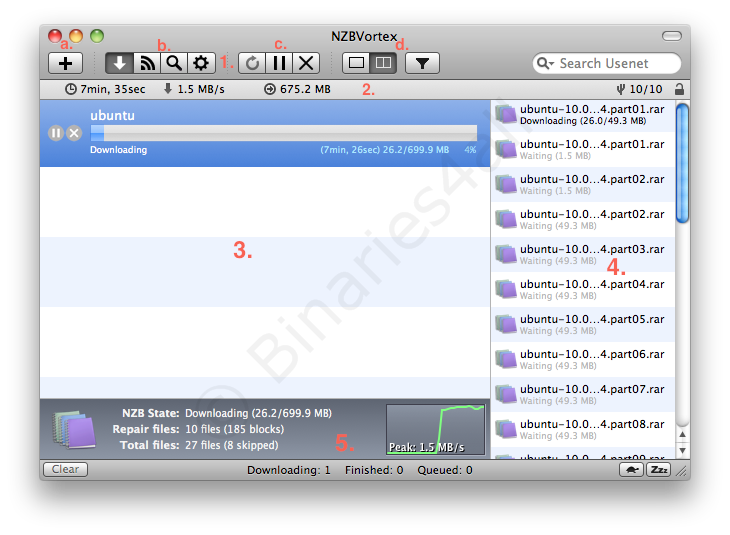
Task: Open the RSS feeds view
Action: (x=147, y=63)
